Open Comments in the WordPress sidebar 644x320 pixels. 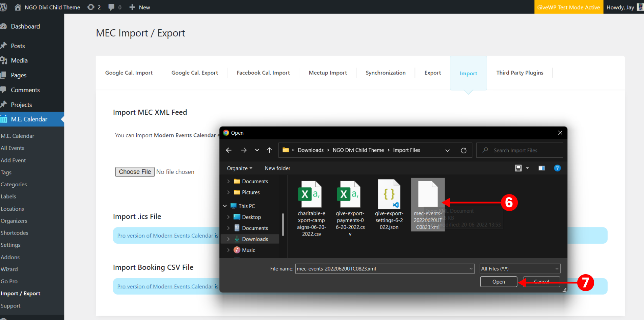tap(25, 90)
